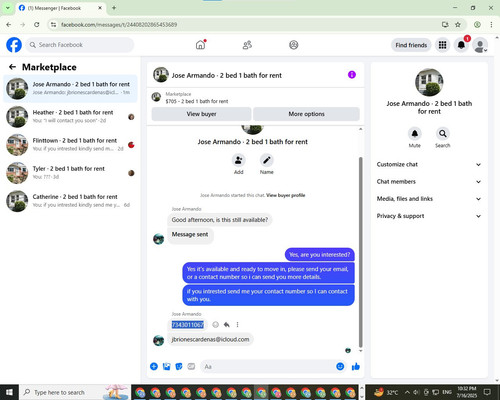
Task: Search in conversation magnifier icon
Action: (x=443, y=134)
